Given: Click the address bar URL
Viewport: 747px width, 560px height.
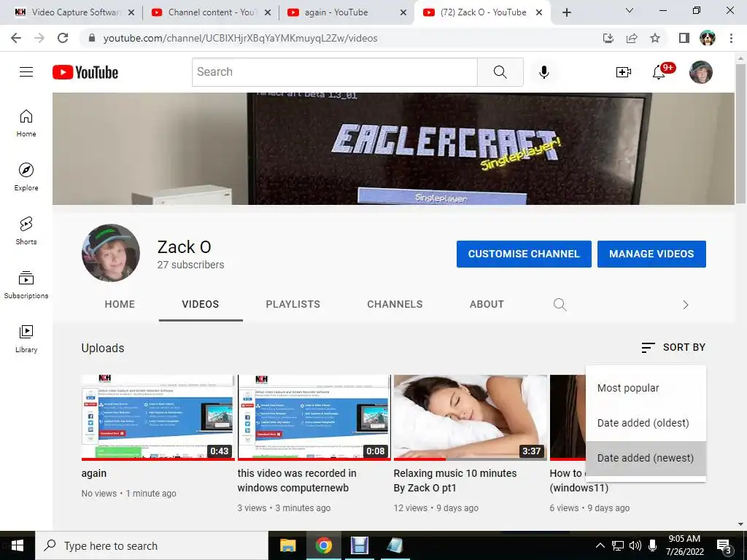Looking at the screenshot, I should (240, 38).
